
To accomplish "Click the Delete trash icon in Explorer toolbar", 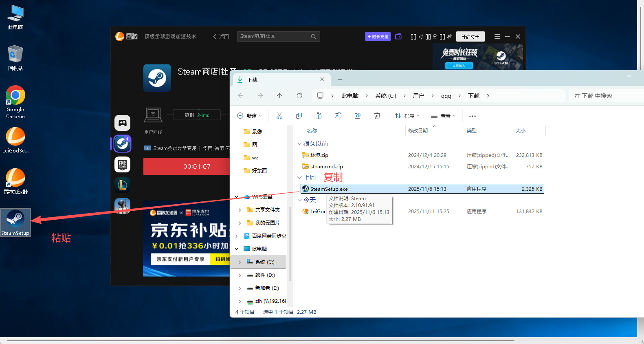I will pos(377,116).
